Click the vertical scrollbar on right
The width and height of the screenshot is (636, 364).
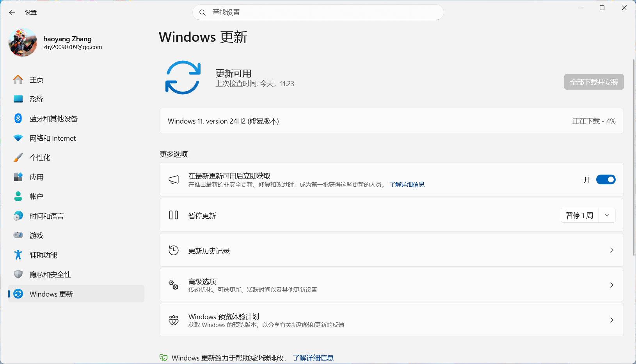(x=634, y=157)
